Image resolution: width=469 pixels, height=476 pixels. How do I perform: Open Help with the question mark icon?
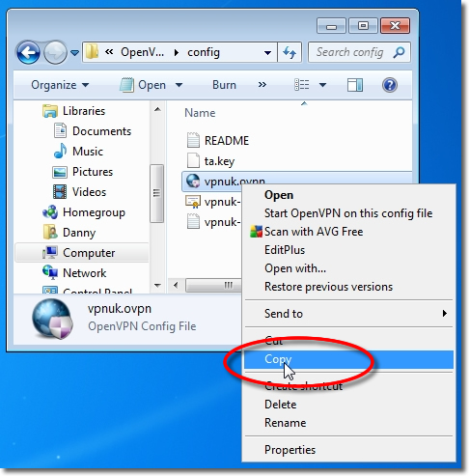tap(390, 85)
